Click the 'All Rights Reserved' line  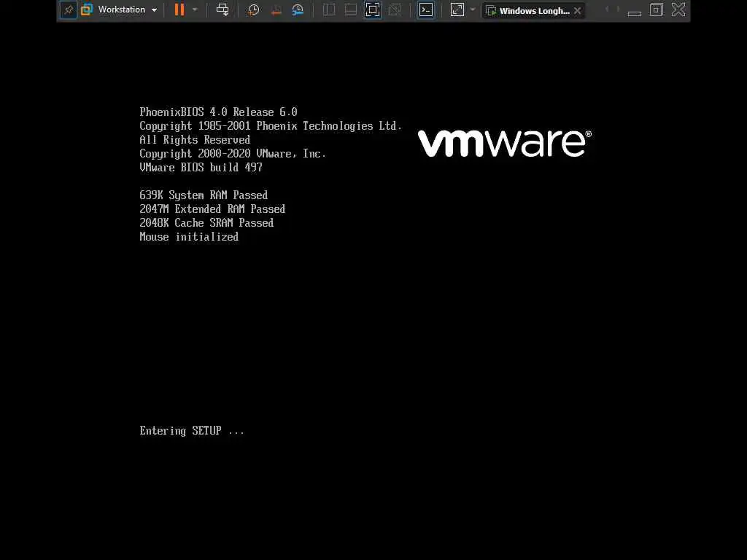195,139
